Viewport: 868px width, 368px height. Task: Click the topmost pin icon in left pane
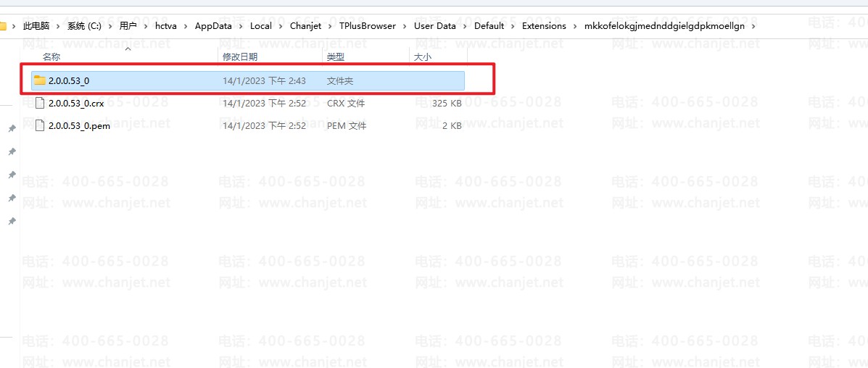pyautogui.click(x=12, y=129)
